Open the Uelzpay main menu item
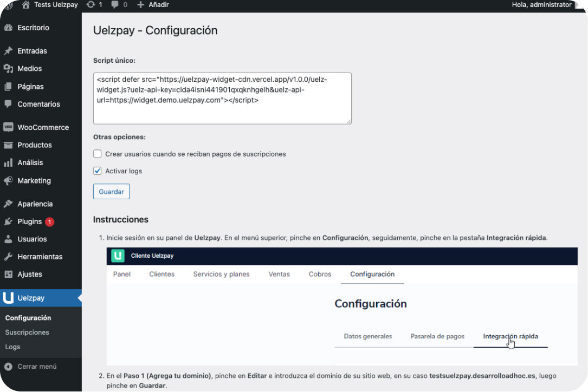588x392 pixels. click(41, 298)
